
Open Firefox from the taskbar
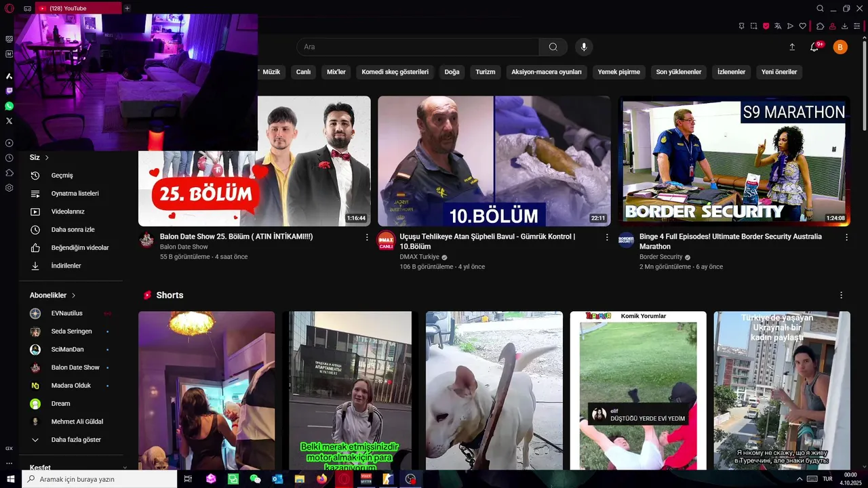[x=321, y=479]
